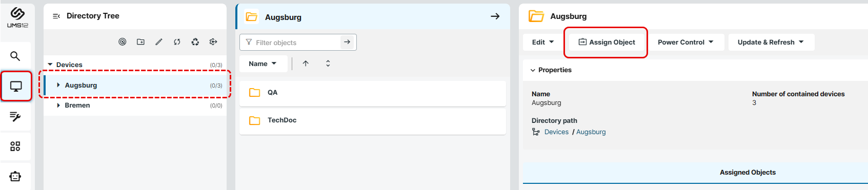Click the target locate icon in tree toolbar
The image size is (868, 190).
coord(123,42)
